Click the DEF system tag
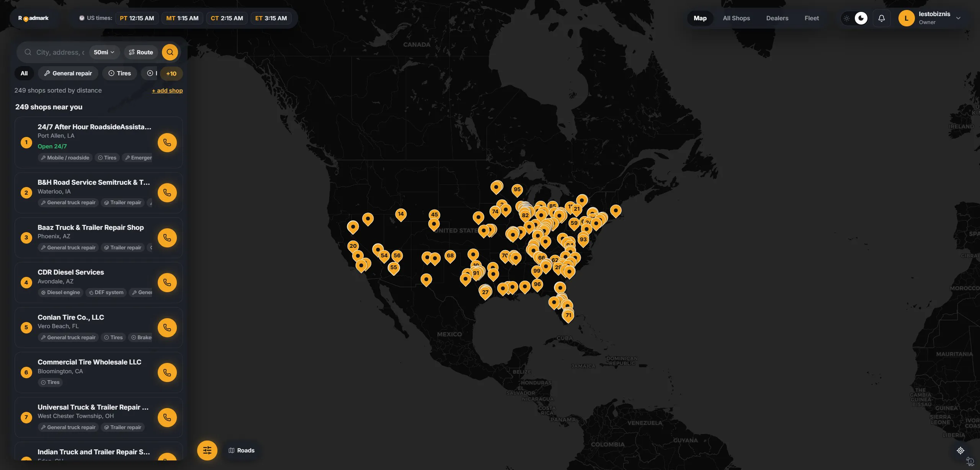The height and width of the screenshot is (470, 980). click(x=106, y=293)
